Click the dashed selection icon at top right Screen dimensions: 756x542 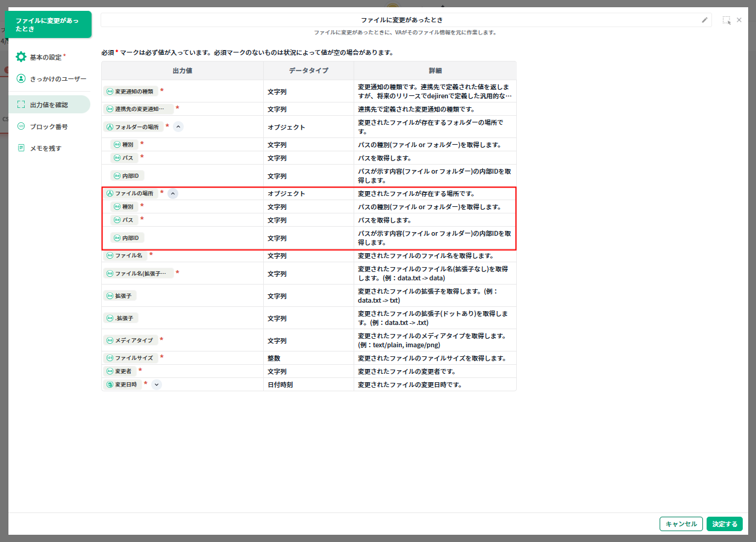pyautogui.click(x=726, y=20)
